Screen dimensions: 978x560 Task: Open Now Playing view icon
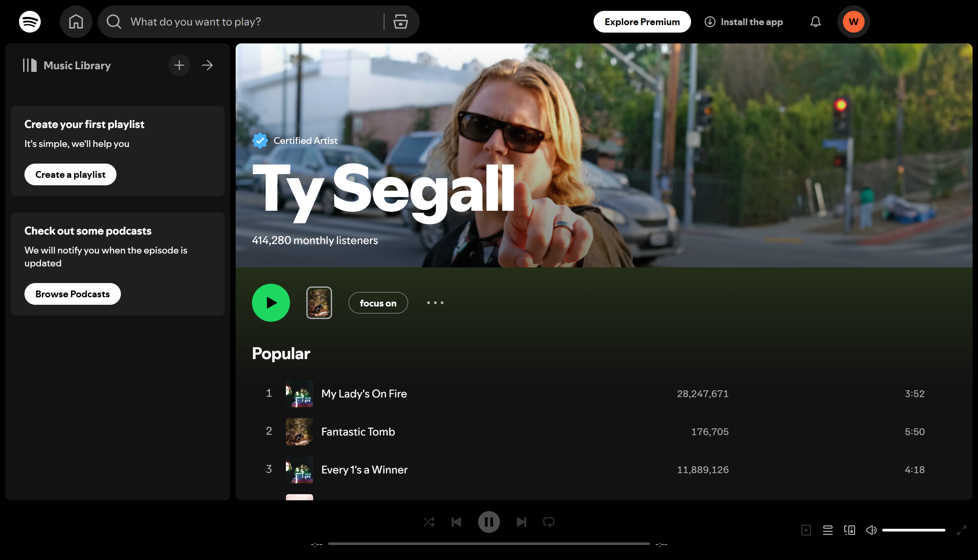click(x=806, y=530)
